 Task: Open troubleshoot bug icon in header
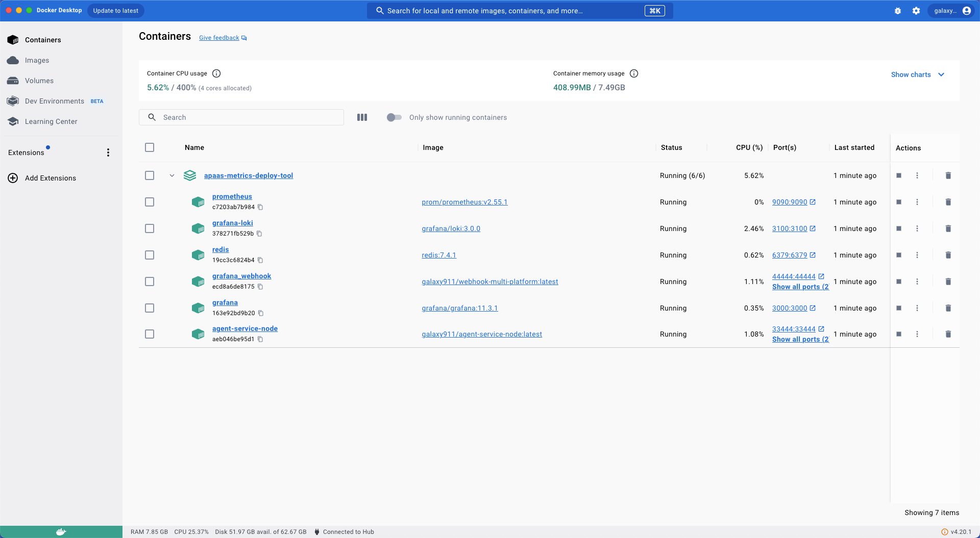[x=898, y=11]
